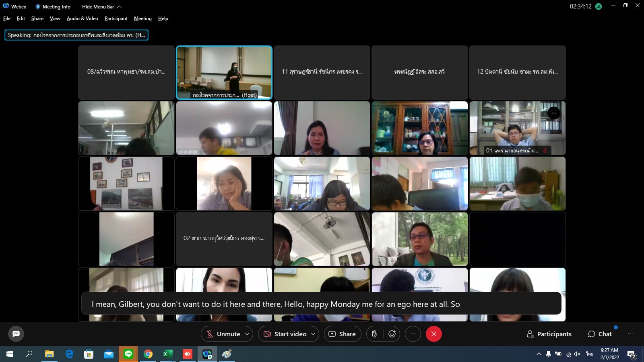The width and height of the screenshot is (644, 362).
Task: Click the closed captions CC icon
Action: point(16,334)
